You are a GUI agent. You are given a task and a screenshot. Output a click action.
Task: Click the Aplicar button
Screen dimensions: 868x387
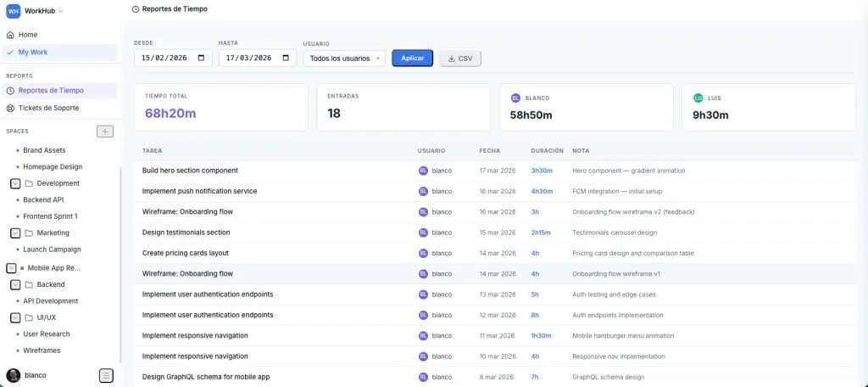pyautogui.click(x=413, y=59)
